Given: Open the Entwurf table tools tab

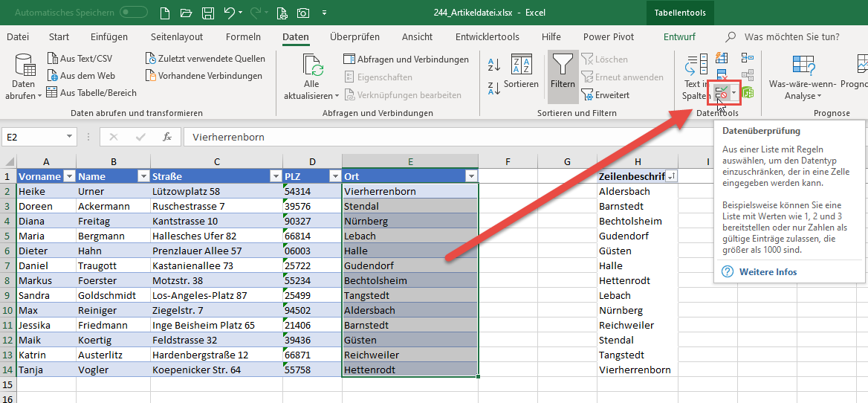Looking at the screenshot, I should click(x=679, y=37).
